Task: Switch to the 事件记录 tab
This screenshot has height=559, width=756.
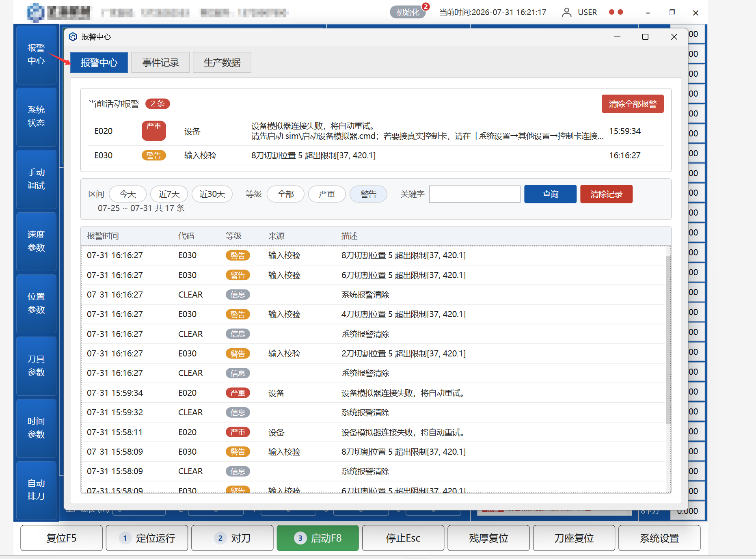Action: (x=160, y=63)
